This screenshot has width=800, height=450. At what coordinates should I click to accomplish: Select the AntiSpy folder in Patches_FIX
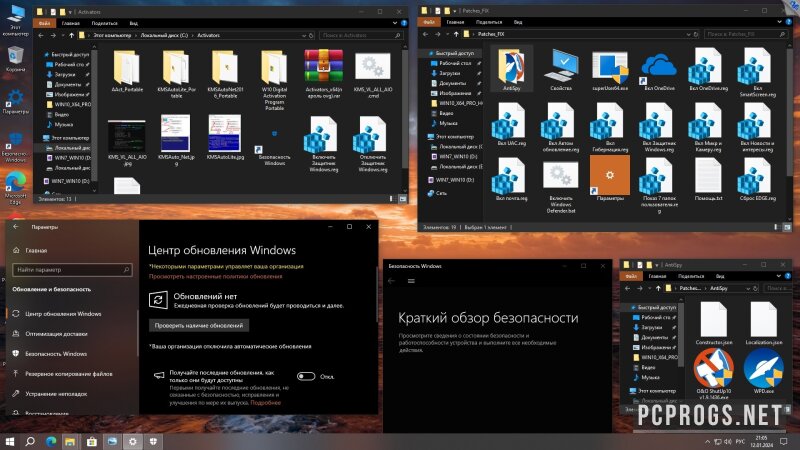(511, 69)
